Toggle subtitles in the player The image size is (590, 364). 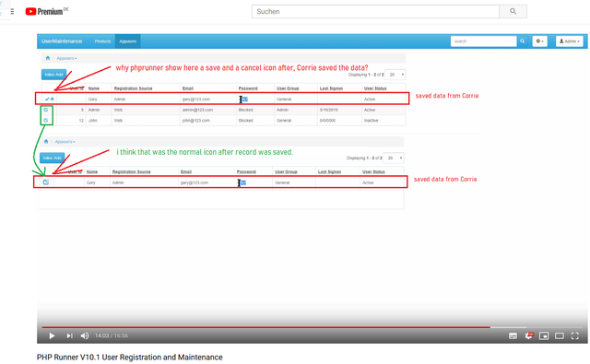click(x=513, y=335)
